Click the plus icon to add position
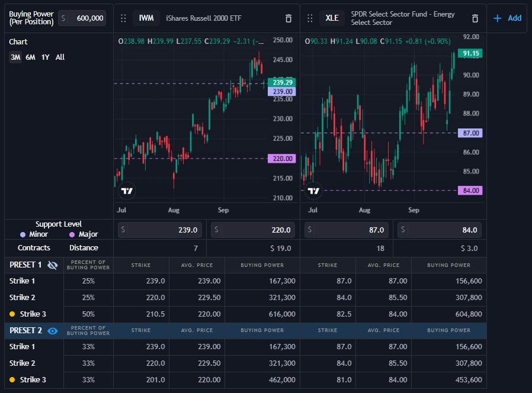 [498, 18]
